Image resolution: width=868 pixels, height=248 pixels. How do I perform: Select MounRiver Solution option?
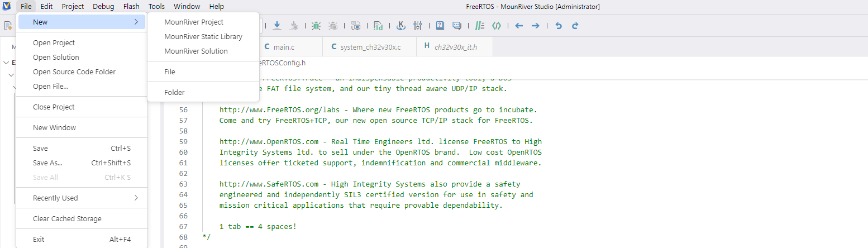[203, 51]
